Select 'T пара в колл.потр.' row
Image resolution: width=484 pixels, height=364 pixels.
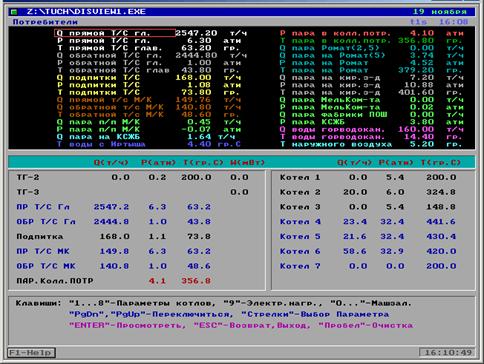click(x=371, y=41)
